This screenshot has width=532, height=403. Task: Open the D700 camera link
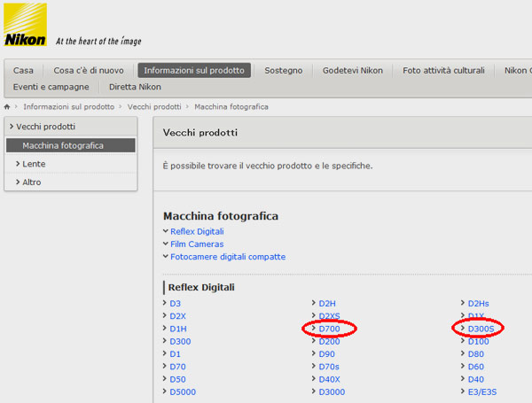330,329
